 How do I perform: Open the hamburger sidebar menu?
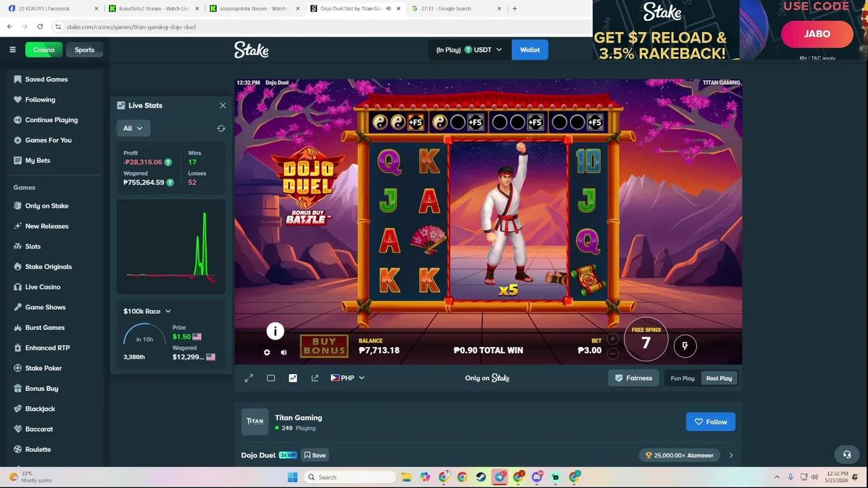pyautogui.click(x=12, y=49)
